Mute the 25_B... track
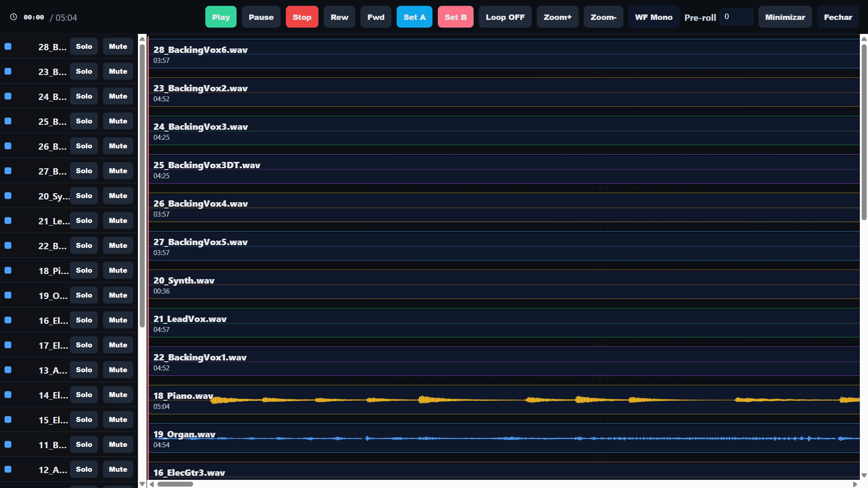Image resolution: width=868 pixels, height=488 pixels. tap(118, 121)
